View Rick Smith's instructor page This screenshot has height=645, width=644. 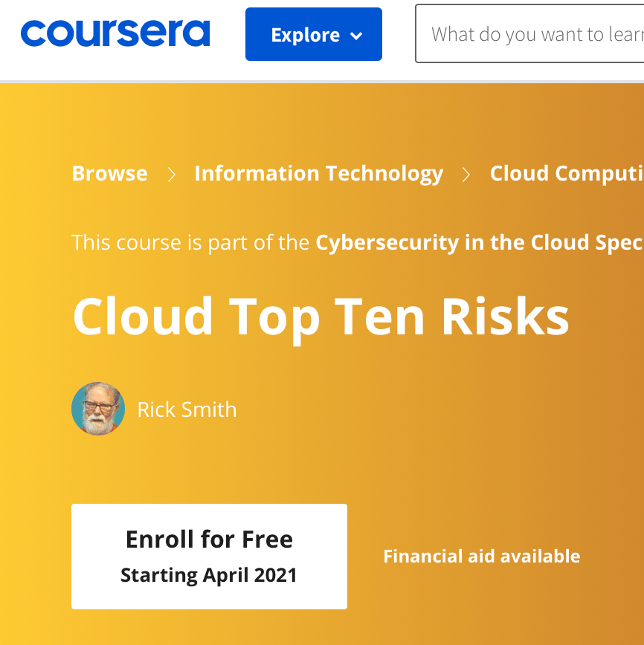(187, 409)
